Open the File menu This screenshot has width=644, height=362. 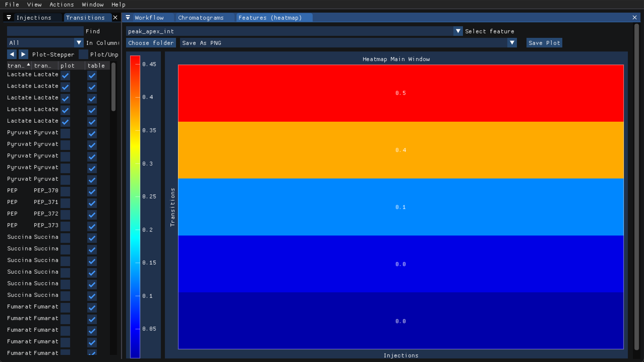point(12,4)
